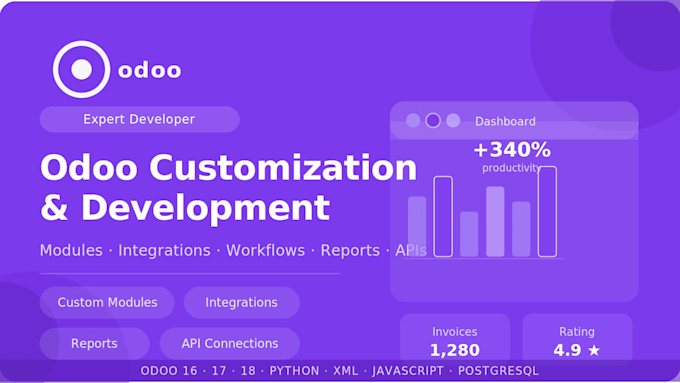
Task: Click the star icon beside 4.9
Action: pyautogui.click(x=594, y=350)
